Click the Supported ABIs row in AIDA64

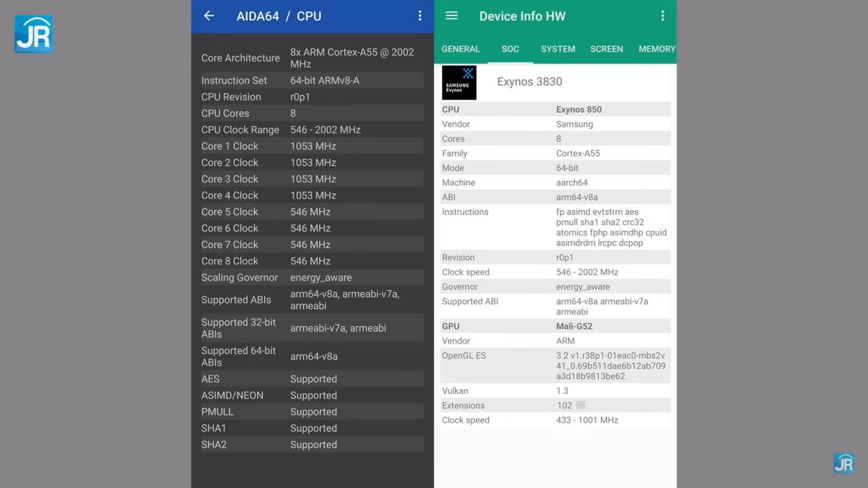[x=312, y=300]
